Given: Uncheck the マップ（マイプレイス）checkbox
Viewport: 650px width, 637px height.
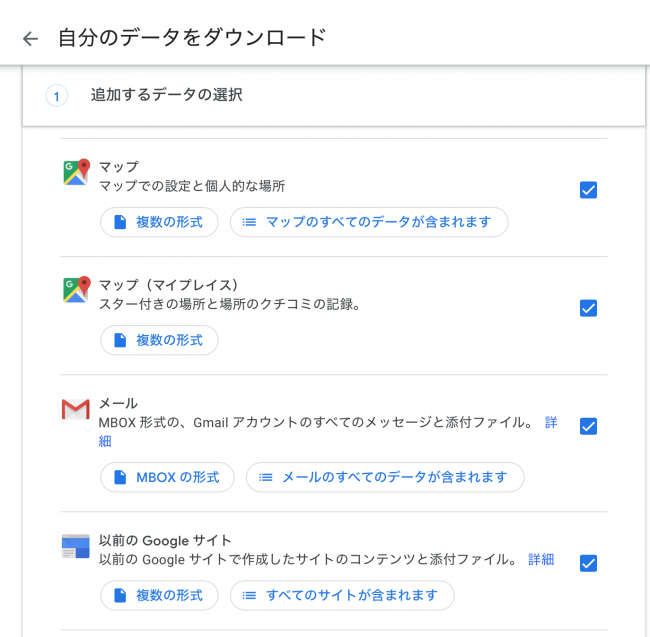Looking at the screenshot, I should 588,308.
